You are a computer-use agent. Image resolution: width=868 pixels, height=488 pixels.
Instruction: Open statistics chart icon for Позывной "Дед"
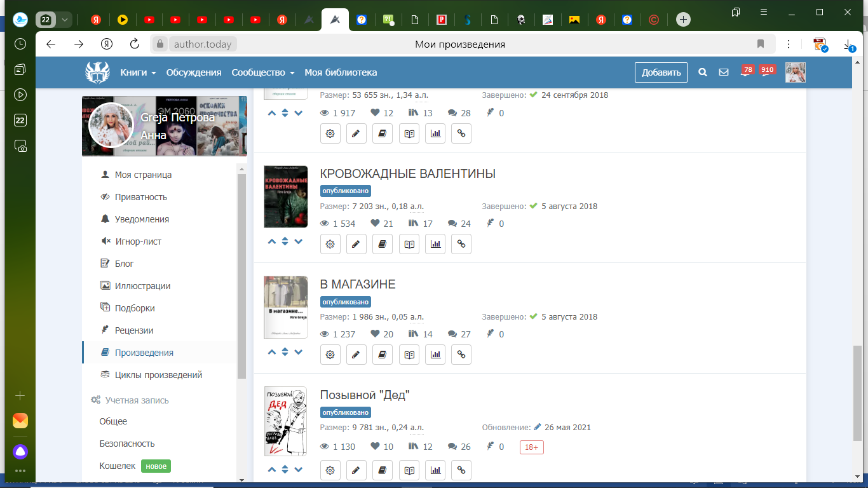[435, 471]
